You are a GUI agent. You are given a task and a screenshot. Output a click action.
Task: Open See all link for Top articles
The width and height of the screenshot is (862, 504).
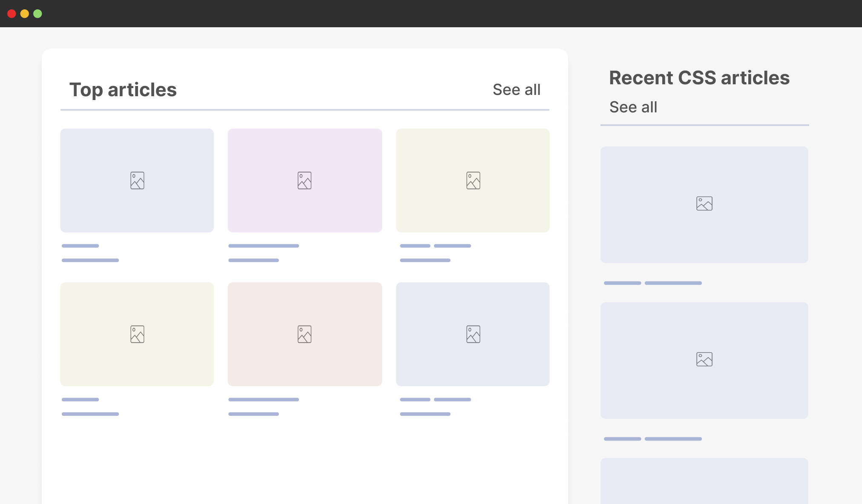tap(516, 90)
